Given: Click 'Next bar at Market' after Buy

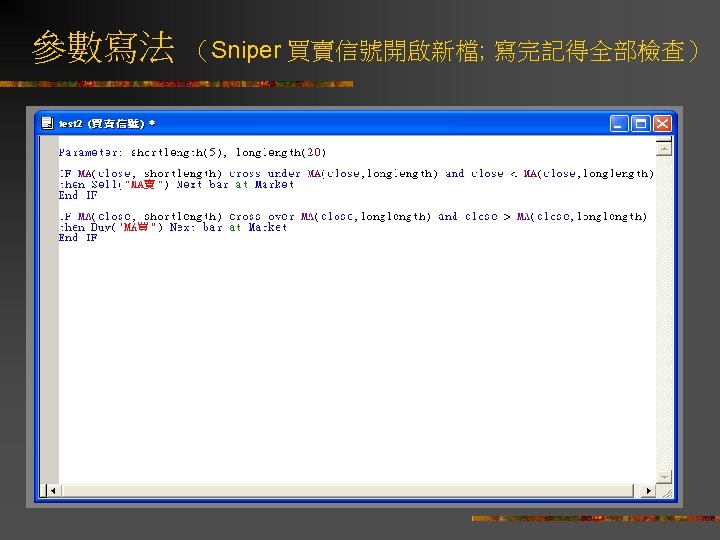Looking at the screenshot, I should point(229,227).
